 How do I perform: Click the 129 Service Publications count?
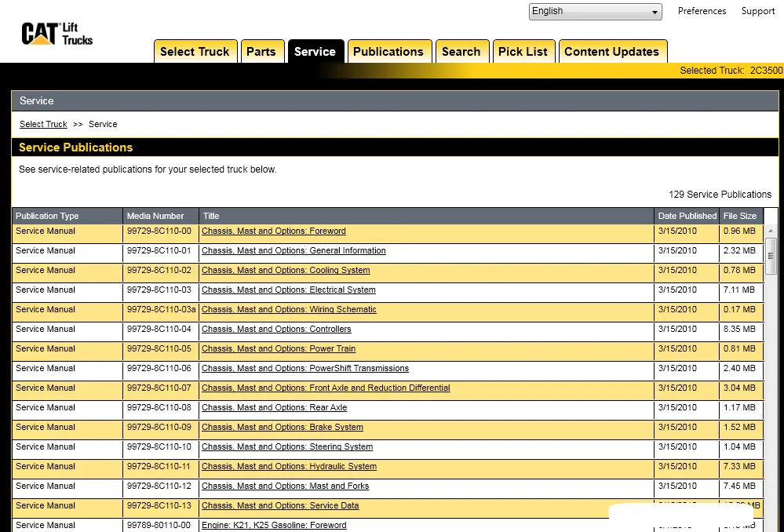[720, 195]
